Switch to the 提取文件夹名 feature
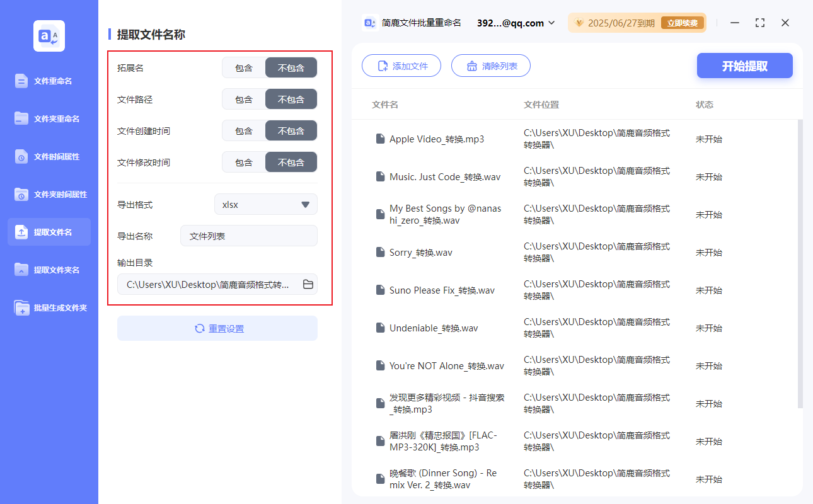813x504 pixels. point(49,270)
